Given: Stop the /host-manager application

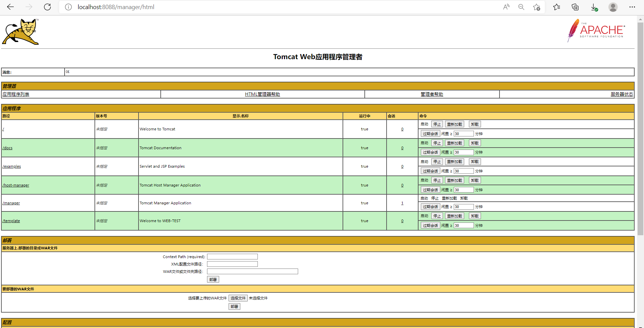Looking at the screenshot, I should point(437,180).
